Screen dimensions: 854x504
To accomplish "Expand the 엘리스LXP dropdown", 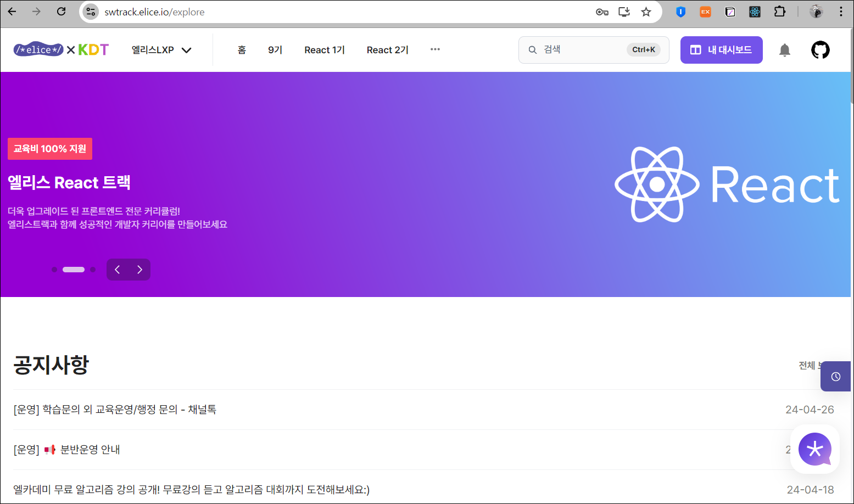I will (x=161, y=50).
